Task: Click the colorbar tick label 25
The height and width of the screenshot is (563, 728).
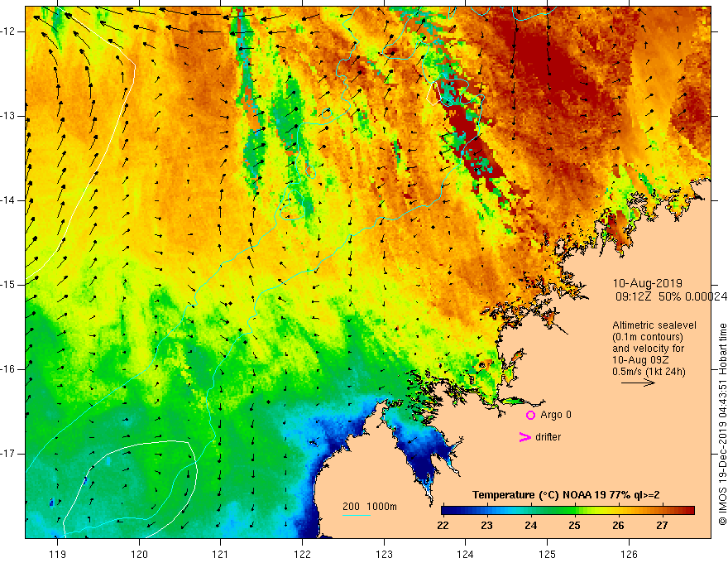Action: [574, 526]
